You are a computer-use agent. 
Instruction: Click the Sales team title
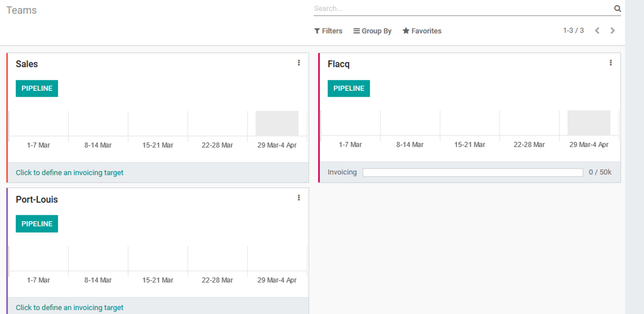tap(27, 64)
